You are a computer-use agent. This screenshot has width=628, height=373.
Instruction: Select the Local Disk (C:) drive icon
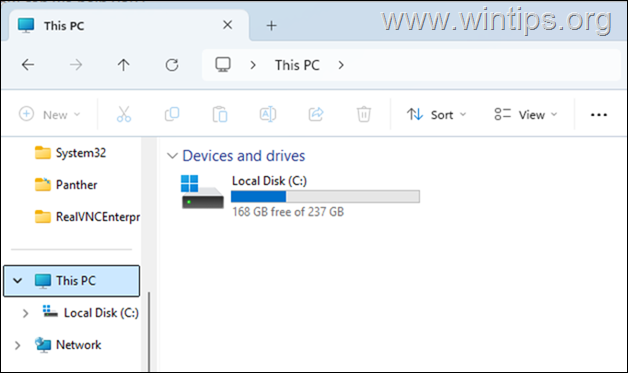tap(202, 192)
